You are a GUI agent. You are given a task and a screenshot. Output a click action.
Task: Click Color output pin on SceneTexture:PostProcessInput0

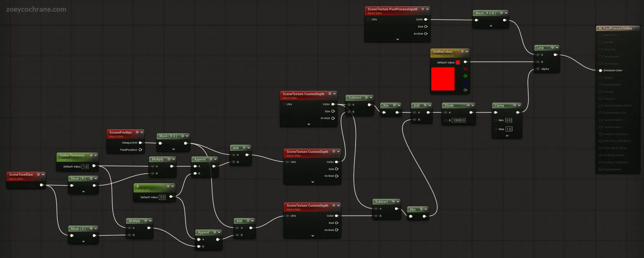pos(426,20)
